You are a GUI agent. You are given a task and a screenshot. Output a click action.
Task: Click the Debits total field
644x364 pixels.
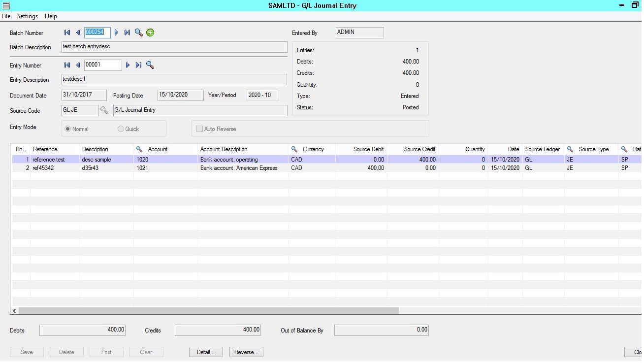[82, 330]
